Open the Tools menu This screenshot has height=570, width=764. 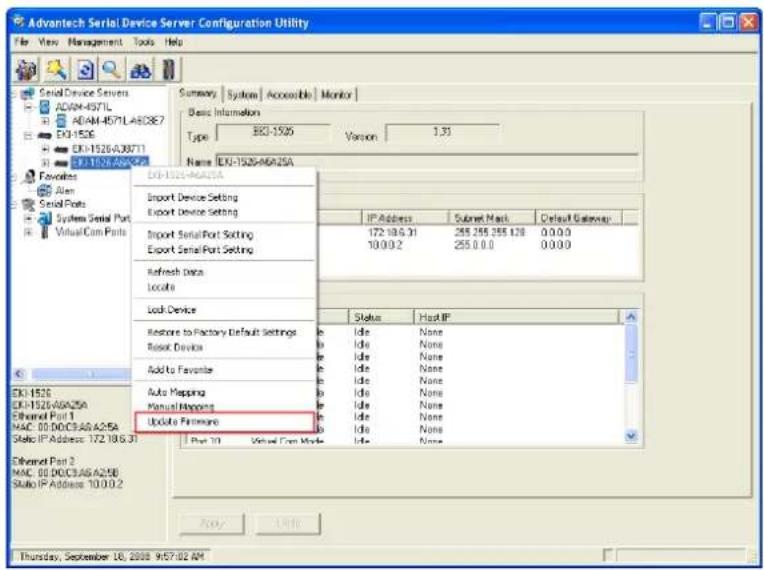[x=144, y=42]
